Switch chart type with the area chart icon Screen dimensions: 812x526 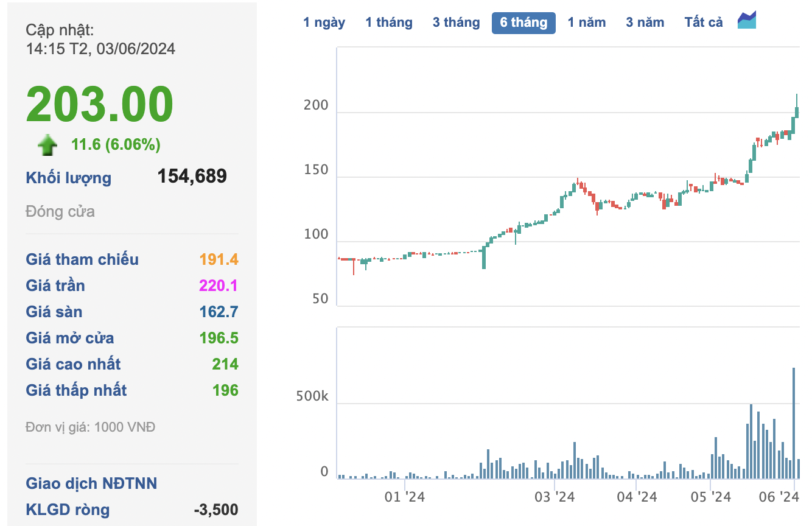(x=747, y=20)
